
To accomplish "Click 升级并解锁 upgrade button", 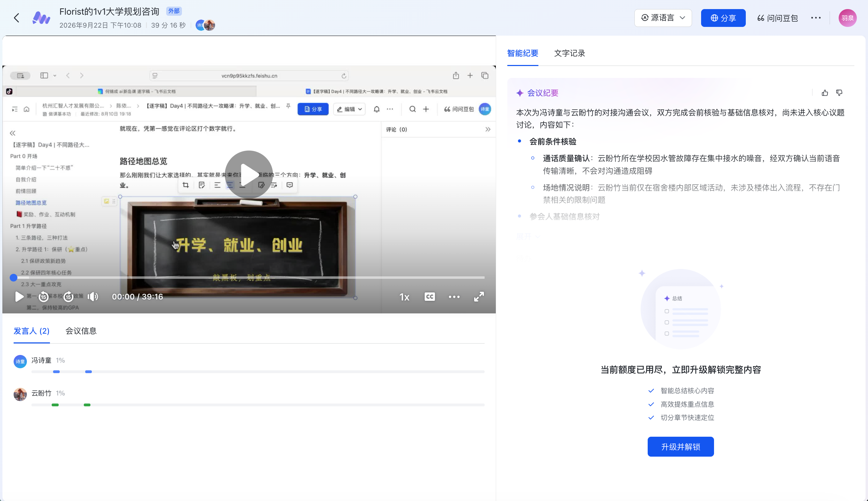I will pyautogui.click(x=681, y=446).
